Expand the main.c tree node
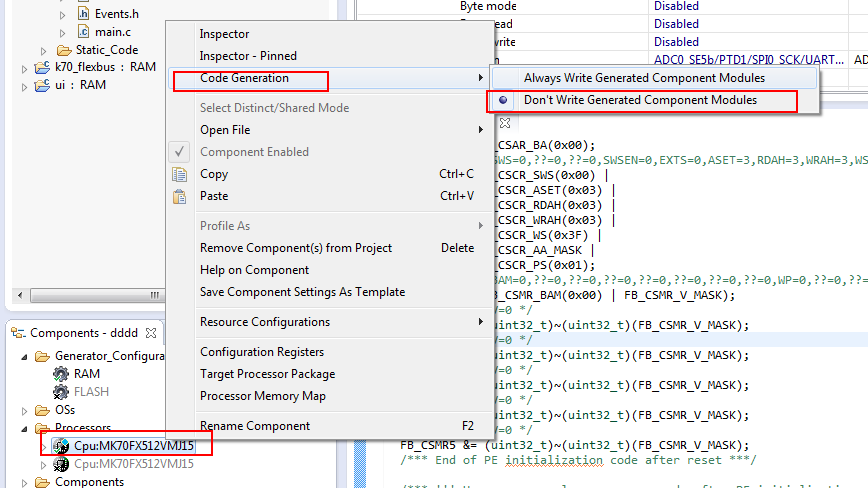 click(63, 33)
